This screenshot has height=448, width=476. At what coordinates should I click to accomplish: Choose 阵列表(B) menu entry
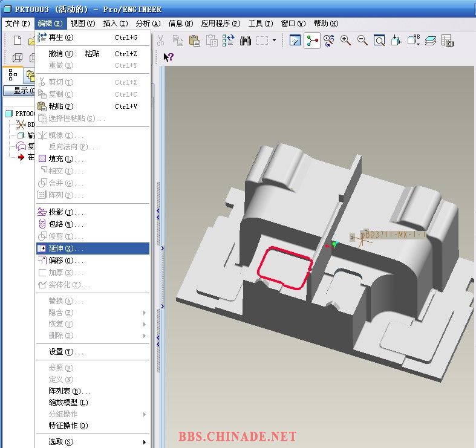(x=93, y=391)
